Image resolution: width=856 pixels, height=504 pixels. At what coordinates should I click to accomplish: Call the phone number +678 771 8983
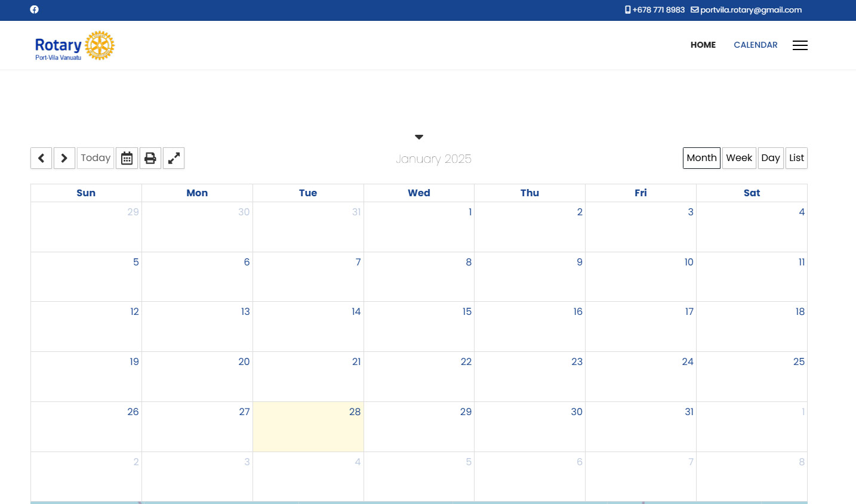tap(658, 10)
